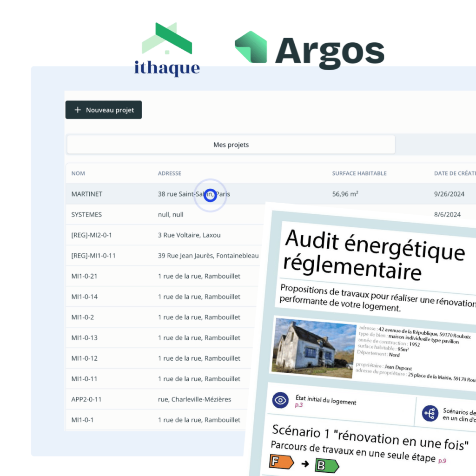
Task: Sort by SURFACE HABITABLE column header
Action: (359, 173)
